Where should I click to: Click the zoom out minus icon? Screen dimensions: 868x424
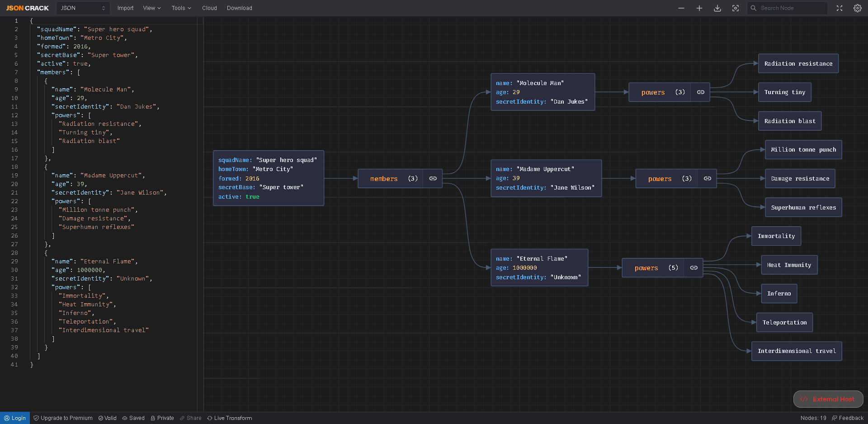click(x=681, y=8)
